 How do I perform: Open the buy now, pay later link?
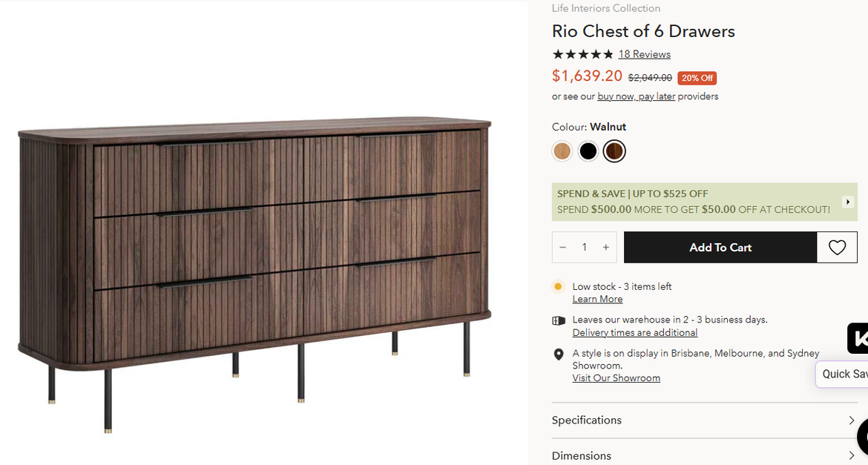click(x=636, y=96)
